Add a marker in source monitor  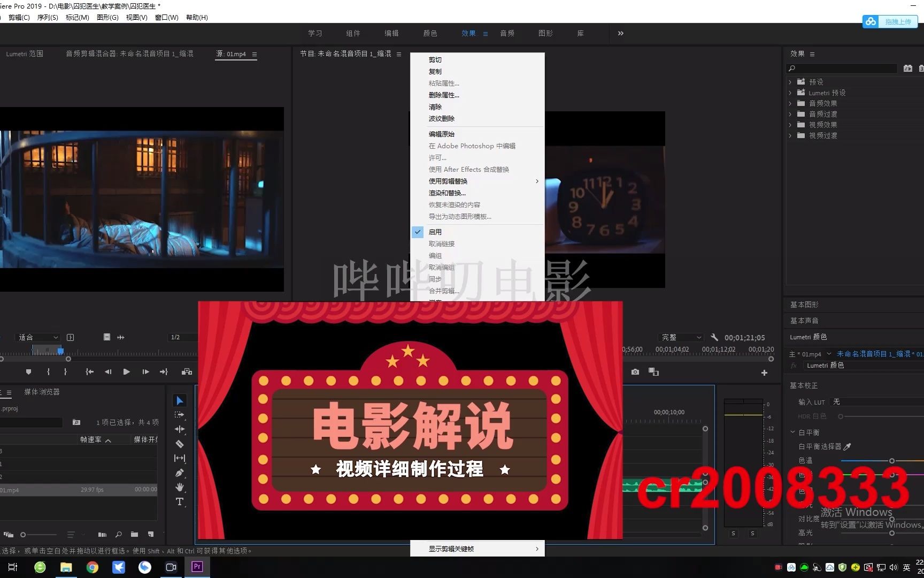point(29,371)
